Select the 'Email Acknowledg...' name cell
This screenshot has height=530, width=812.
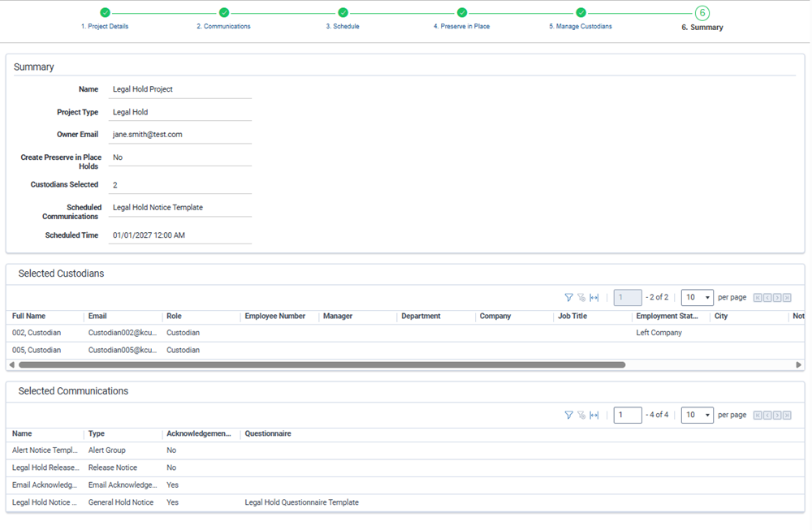coord(45,485)
